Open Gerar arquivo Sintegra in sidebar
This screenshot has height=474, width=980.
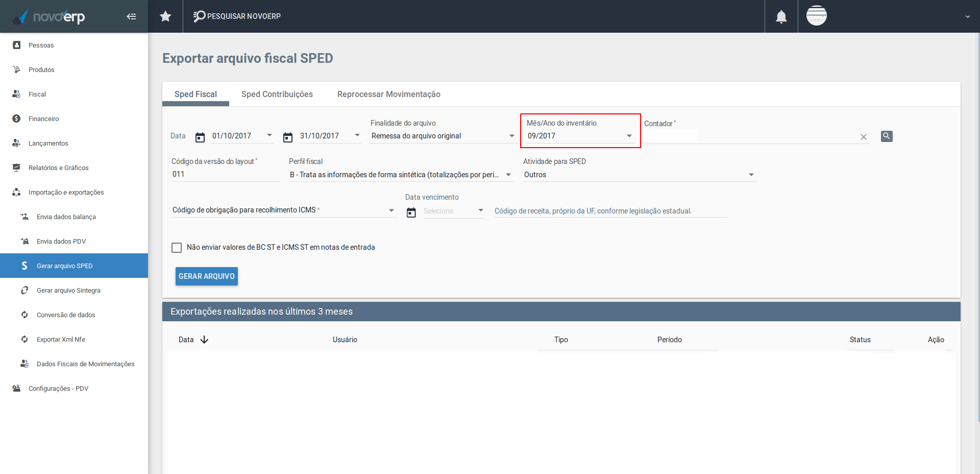68,291
